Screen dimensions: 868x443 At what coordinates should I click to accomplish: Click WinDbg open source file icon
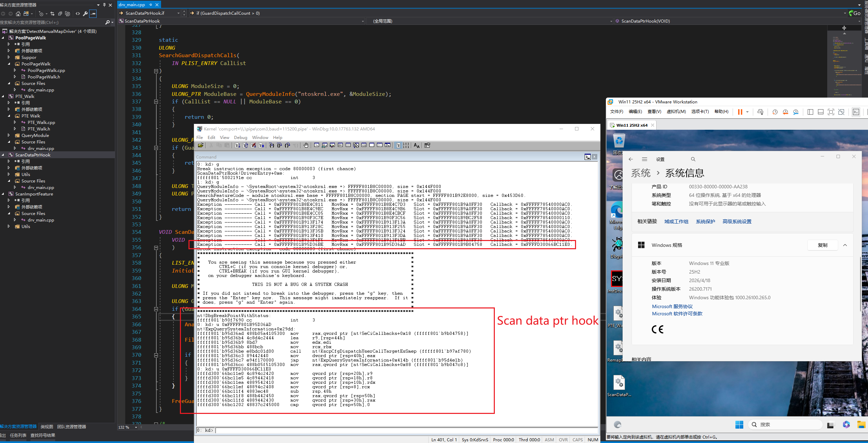click(200, 145)
